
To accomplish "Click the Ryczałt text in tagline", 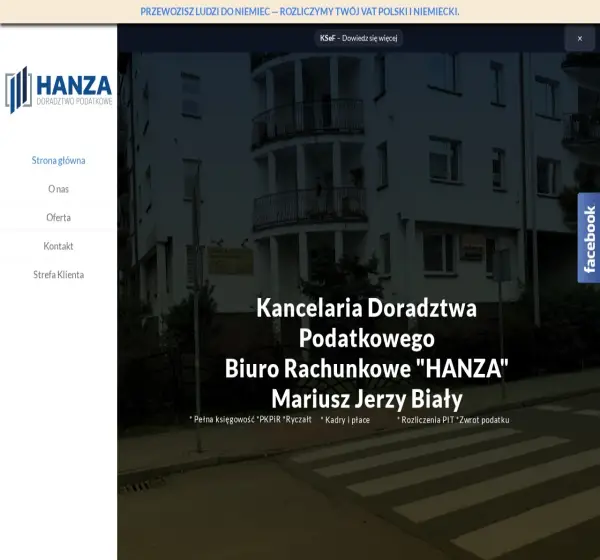I will pyautogui.click(x=297, y=420).
